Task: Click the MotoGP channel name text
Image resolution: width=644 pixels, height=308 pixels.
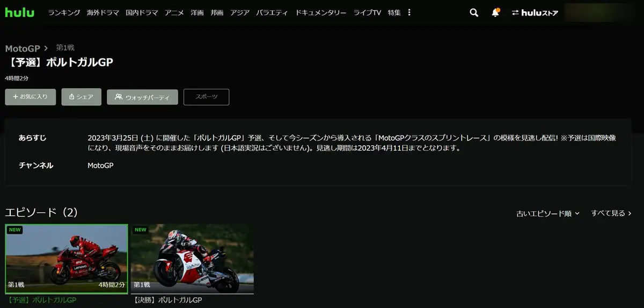Action: point(100,166)
